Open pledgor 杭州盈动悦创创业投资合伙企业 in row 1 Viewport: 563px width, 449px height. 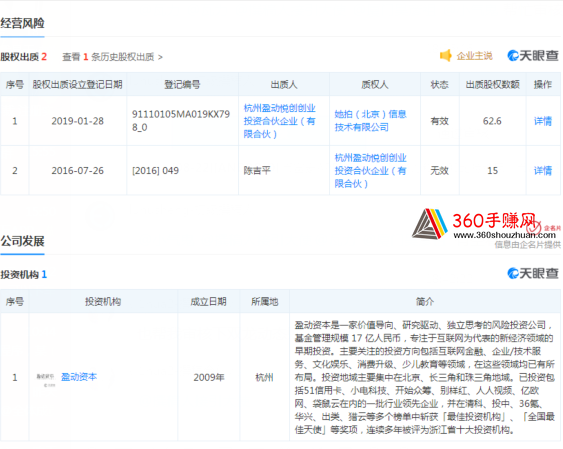pyautogui.click(x=279, y=121)
